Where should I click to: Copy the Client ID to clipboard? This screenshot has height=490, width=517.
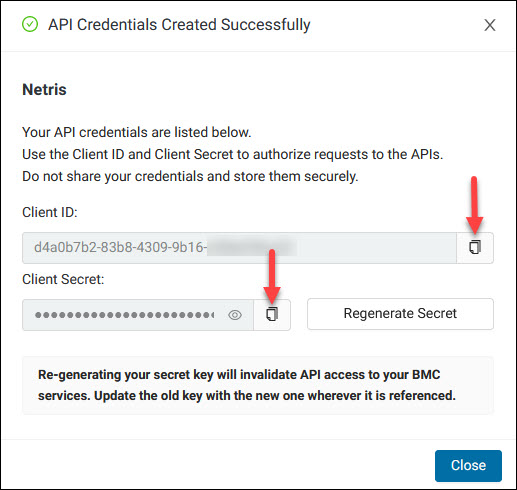pyautogui.click(x=475, y=248)
